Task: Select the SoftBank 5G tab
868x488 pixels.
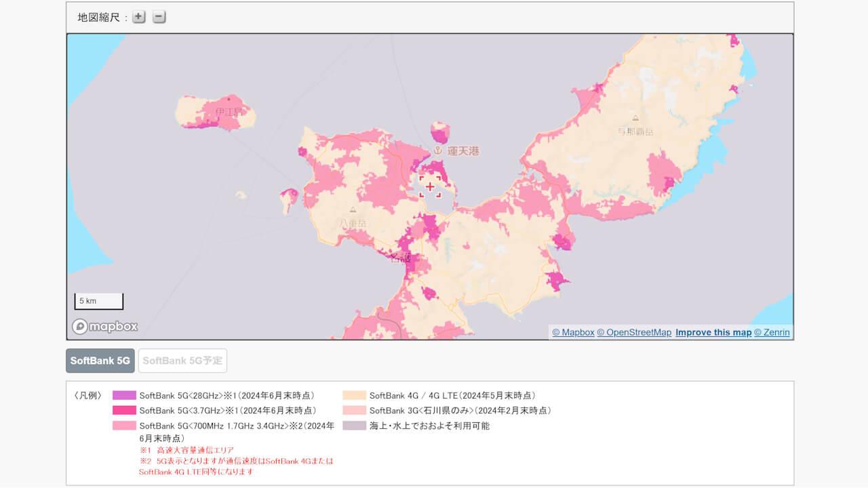Action: tap(100, 361)
